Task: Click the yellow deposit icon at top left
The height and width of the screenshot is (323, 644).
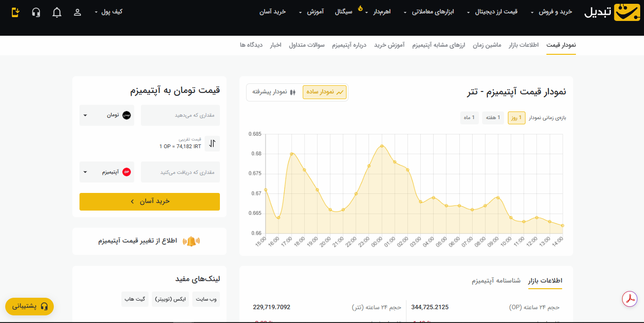Action: (x=16, y=12)
